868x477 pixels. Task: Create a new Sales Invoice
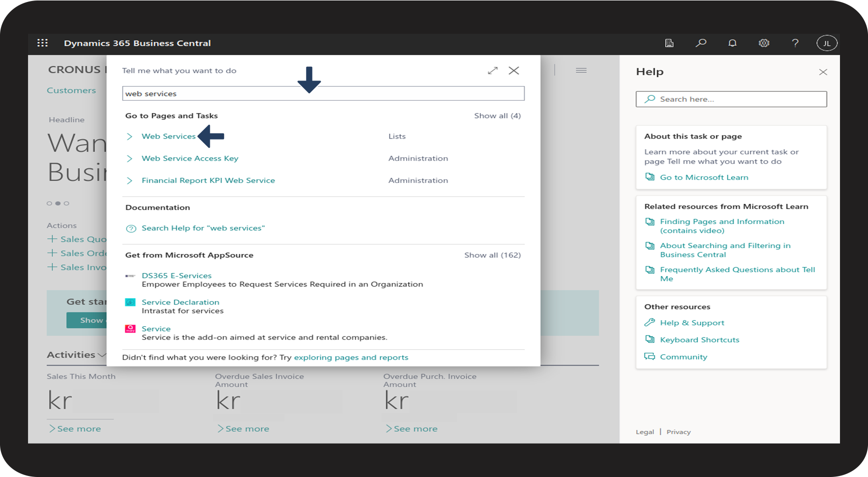click(77, 267)
